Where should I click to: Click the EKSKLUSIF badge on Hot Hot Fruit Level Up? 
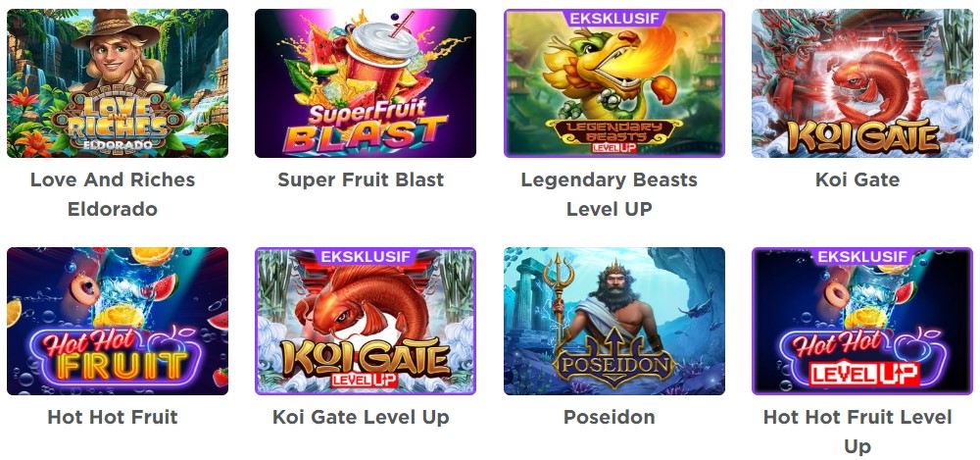point(862,256)
